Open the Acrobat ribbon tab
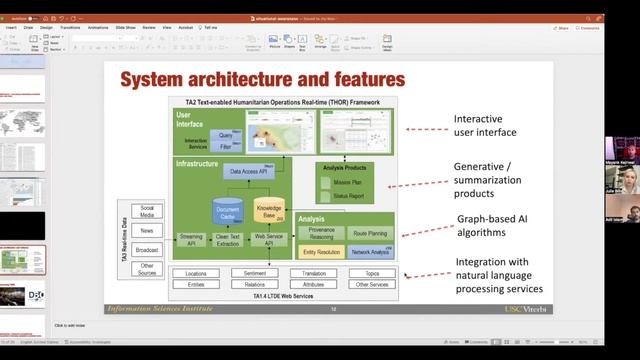The image size is (640, 360). click(186, 28)
